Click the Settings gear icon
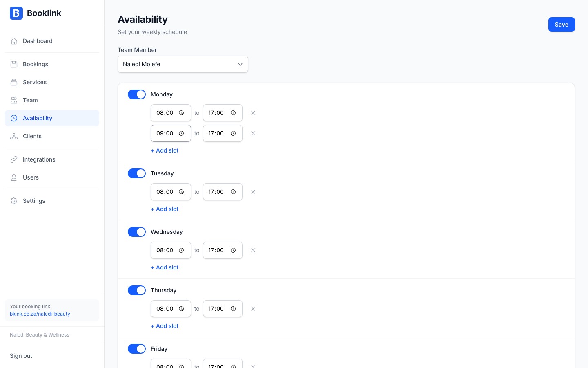Viewport: 588px width, 368px height. (14, 201)
